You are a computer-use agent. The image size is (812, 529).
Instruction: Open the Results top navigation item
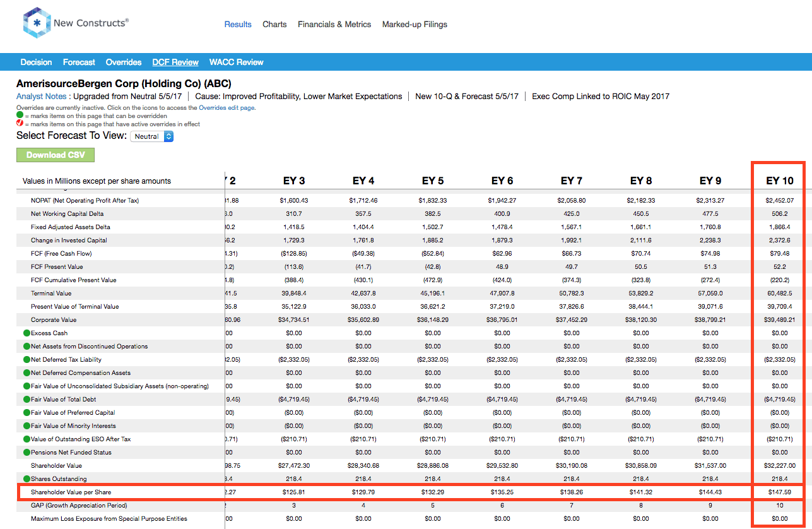(x=238, y=25)
